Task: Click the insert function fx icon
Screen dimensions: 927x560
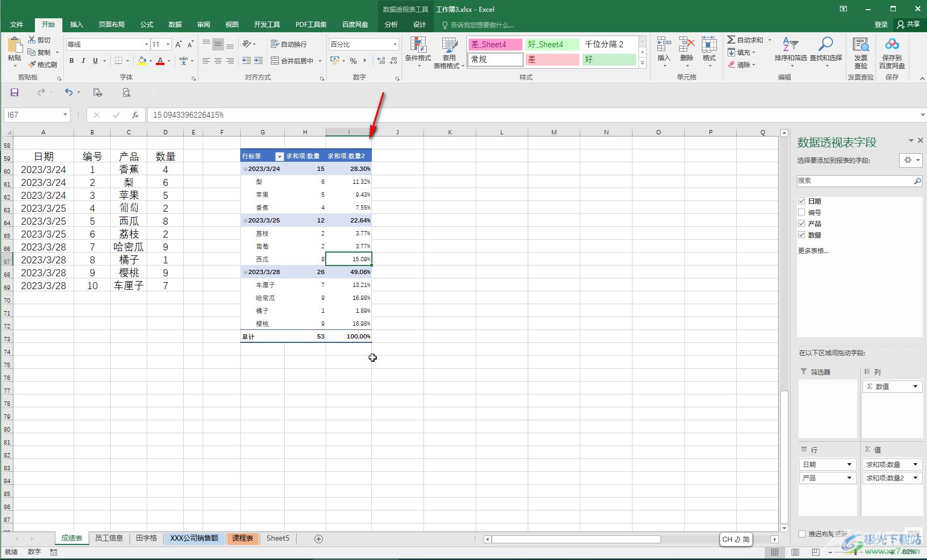Action: [x=135, y=114]
